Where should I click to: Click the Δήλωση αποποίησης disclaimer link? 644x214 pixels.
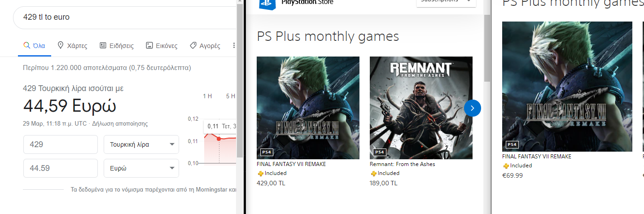(x=120, y=124)
